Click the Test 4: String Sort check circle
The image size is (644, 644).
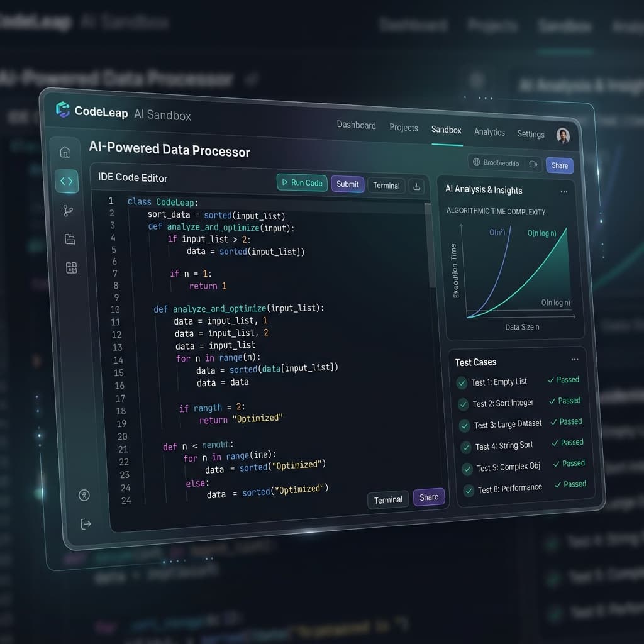tap(466, 447)
